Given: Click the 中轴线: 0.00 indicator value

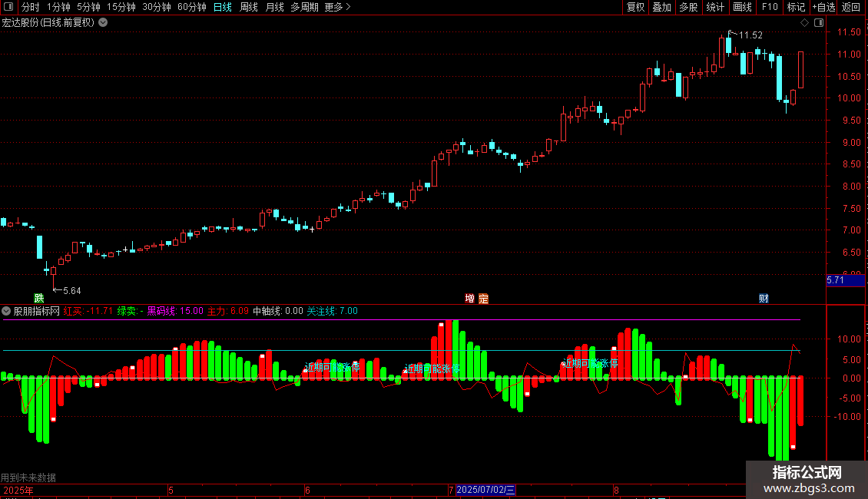Looking at the screenshot, I should 278,311.
